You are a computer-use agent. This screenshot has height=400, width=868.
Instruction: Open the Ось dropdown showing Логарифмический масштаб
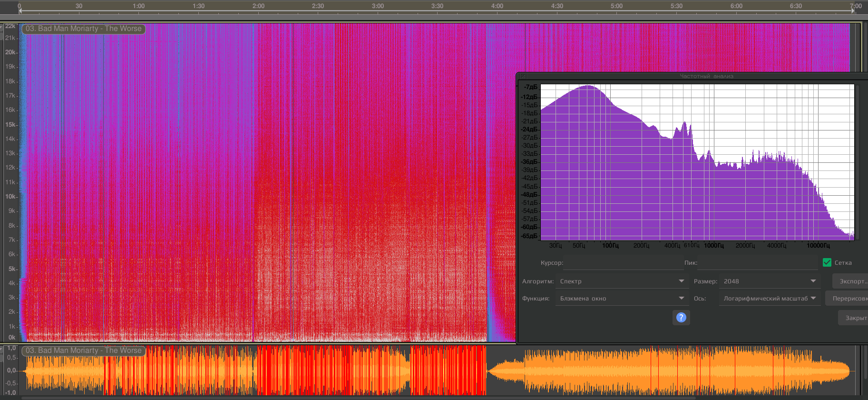pos(770,299)
